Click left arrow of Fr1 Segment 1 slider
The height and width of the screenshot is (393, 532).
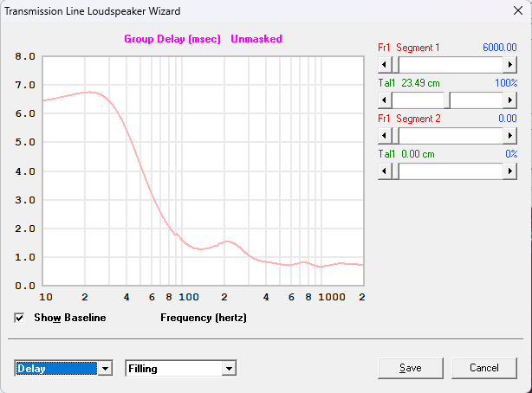[385, 64]
